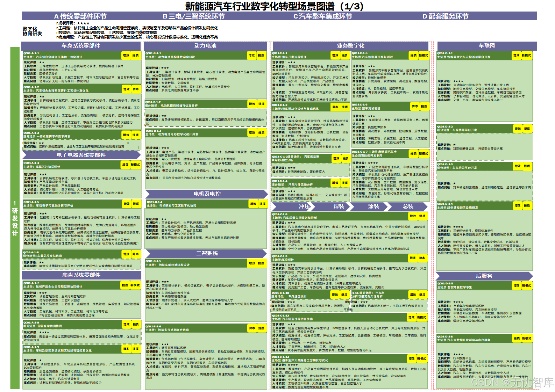
Task: Click 降本 tag on 智驾多传感器联合仿真 card
Action: (252, 328)
